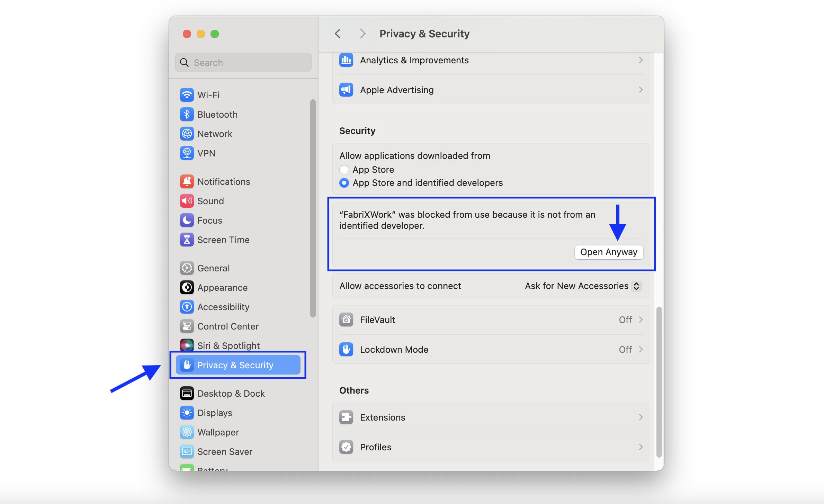Viewport: 824px width, 504px height.
Task: Expand the Apple Advertising section
Action: [491, 90]
